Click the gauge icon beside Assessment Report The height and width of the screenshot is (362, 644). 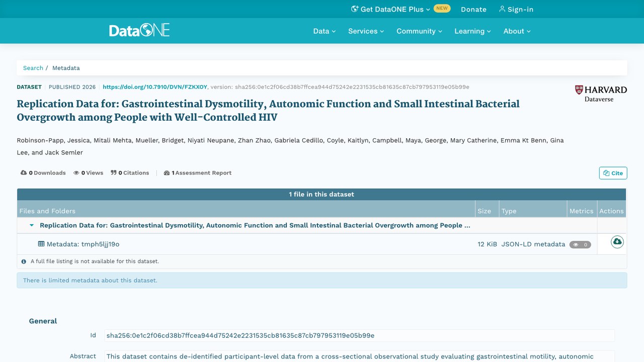click(x=167, y=173)
